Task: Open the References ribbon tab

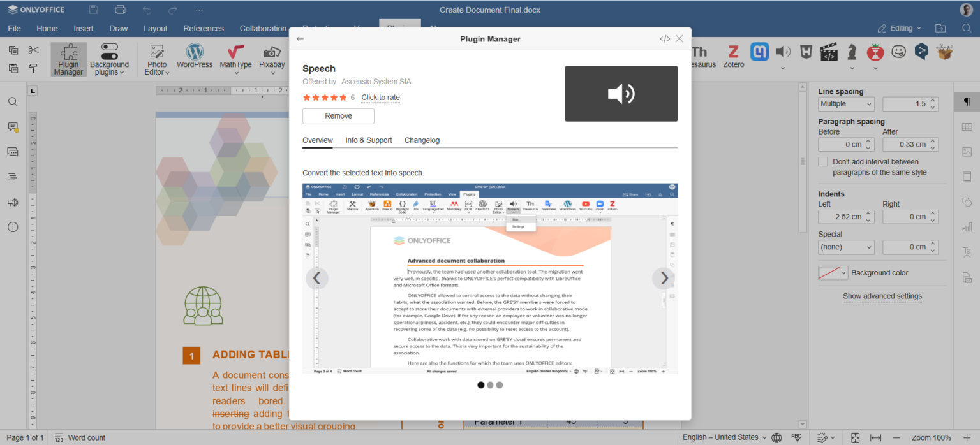Action: pos(204,28)
